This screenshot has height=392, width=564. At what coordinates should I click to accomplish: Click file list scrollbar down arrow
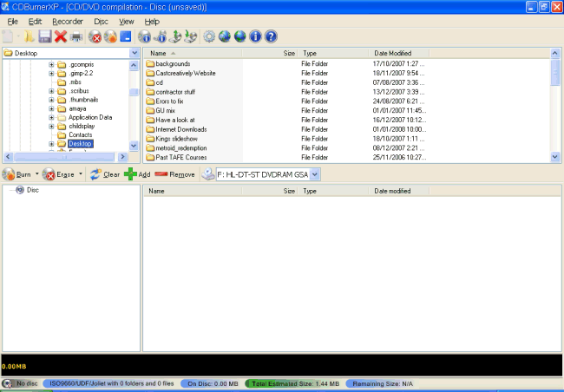tap(555, 157)
